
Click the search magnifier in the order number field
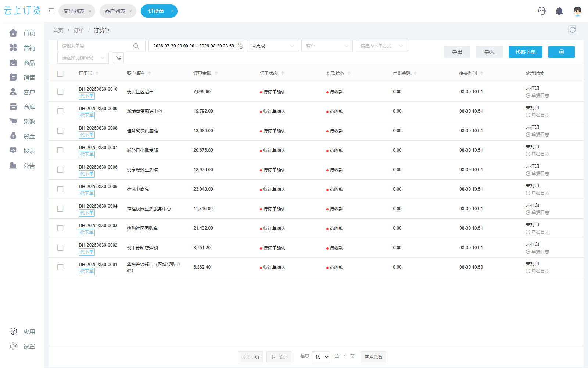136,46
